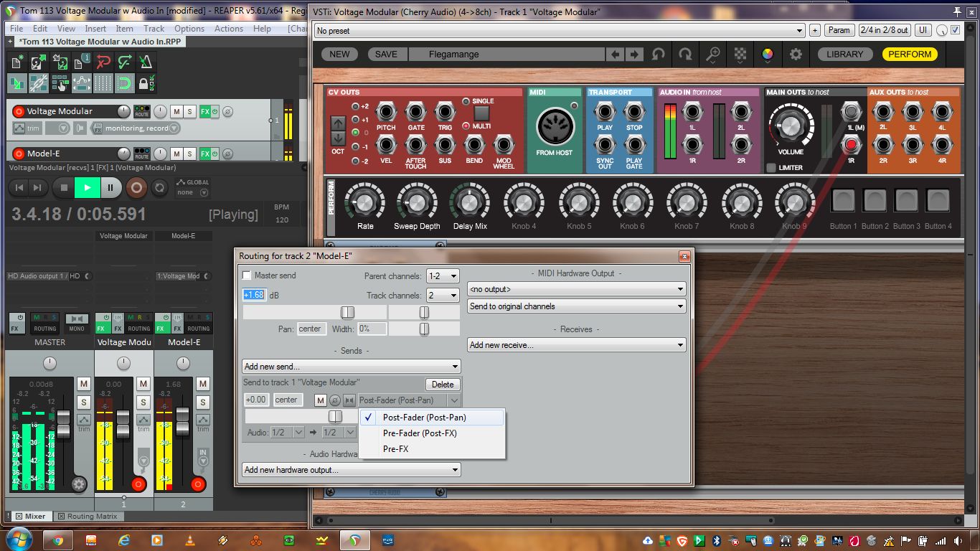Toggle envelope points move icon

point(81,83)
